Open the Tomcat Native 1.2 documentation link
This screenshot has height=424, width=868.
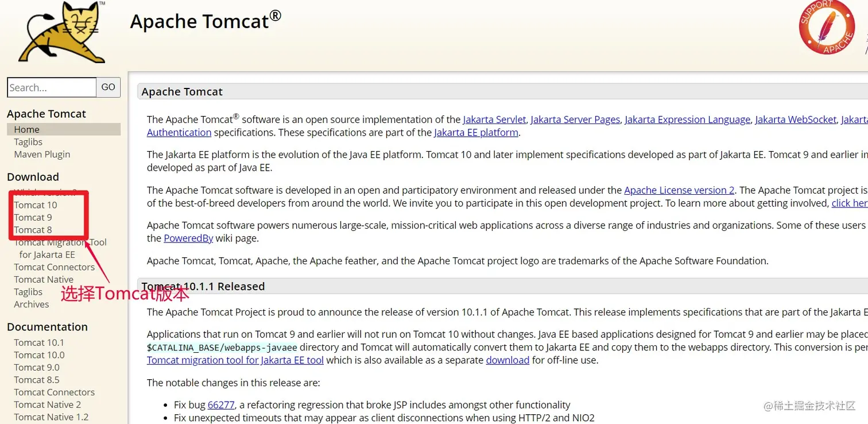pyautogui.click(x=51, y=418)
